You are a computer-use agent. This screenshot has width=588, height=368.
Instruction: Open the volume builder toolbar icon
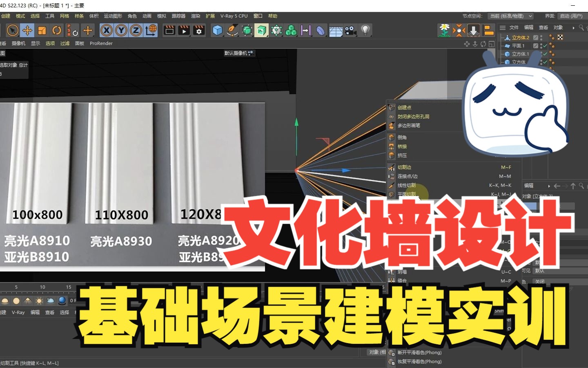(276, 30)
